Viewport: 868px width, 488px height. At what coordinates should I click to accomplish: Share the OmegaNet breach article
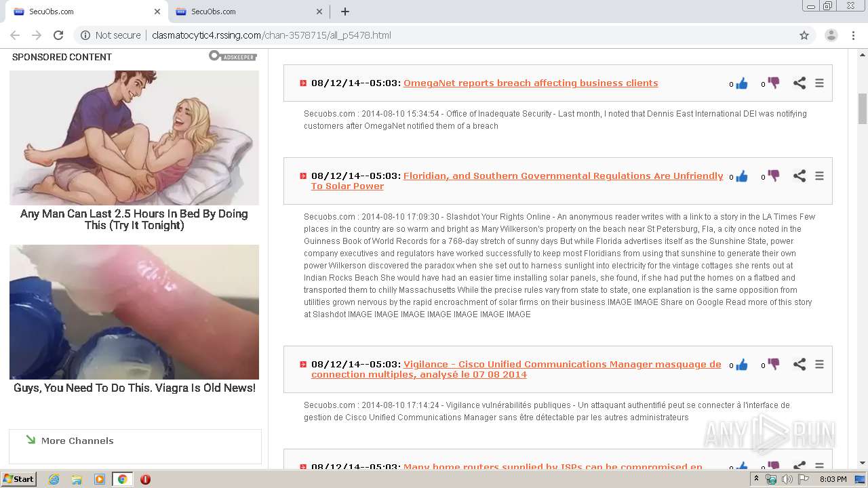click(x=800, y=83)
